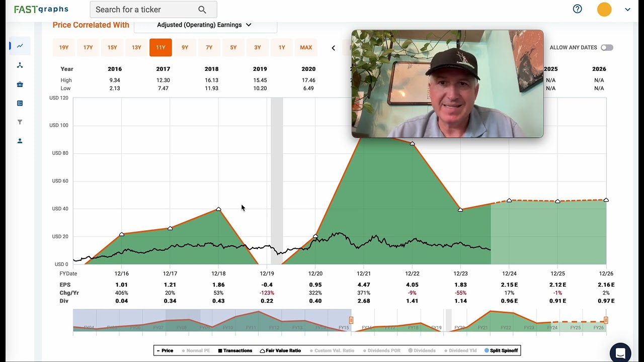644x362 pixels.
Task: Toggle Price legend item
Action: pyautogui.click(x=165, y=350)
